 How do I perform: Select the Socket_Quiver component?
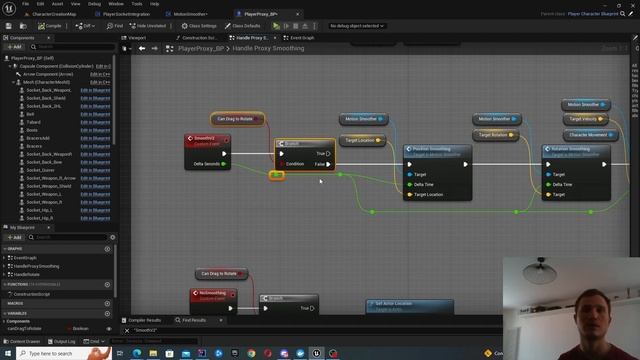(x=40, y=170)
